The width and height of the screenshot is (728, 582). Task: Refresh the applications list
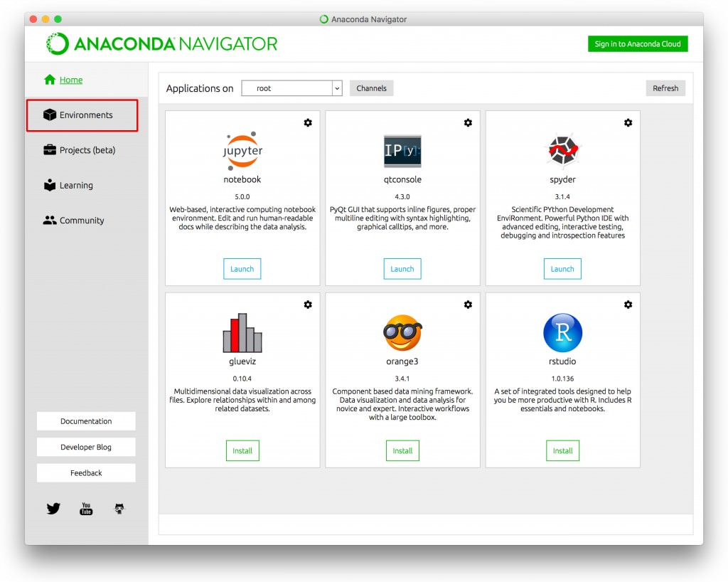click(665, 88)
